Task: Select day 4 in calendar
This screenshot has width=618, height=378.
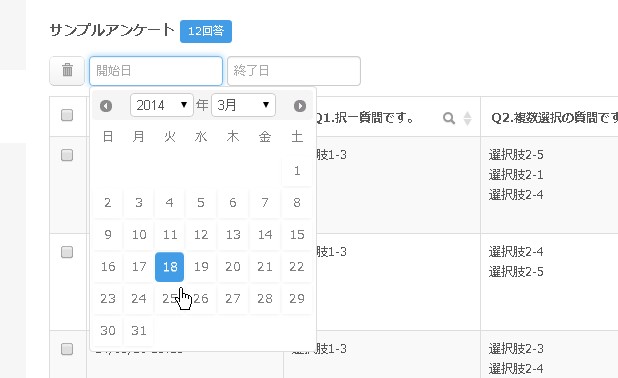Action: (169, 203)
